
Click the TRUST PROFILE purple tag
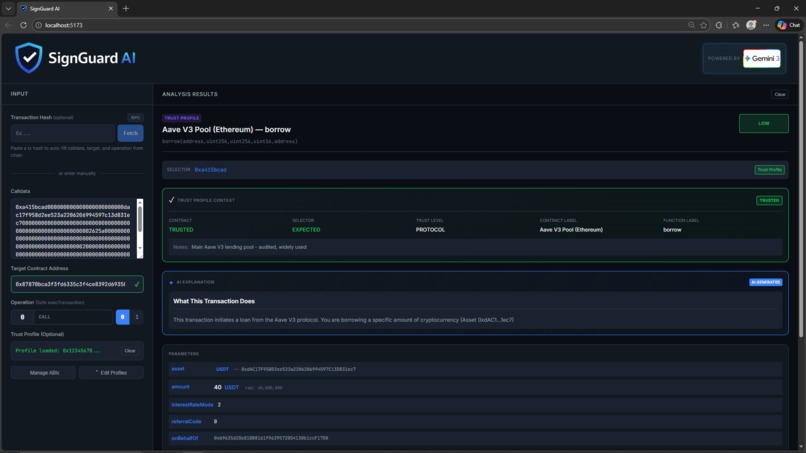click(181, 118)
